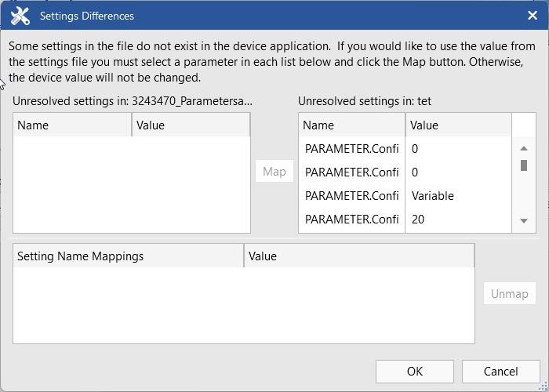Select PARAMETER.Confi row with value Variable
This screenshot has width=549, height=392.
[x=352, y=196]
